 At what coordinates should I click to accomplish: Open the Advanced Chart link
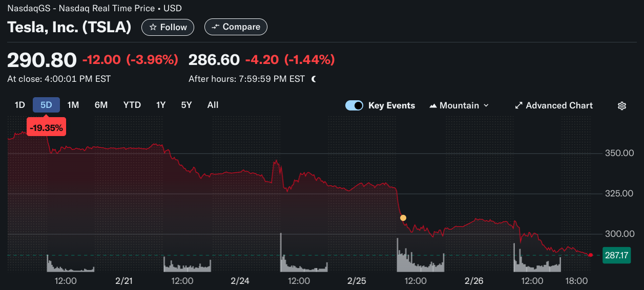pos(554,105)
